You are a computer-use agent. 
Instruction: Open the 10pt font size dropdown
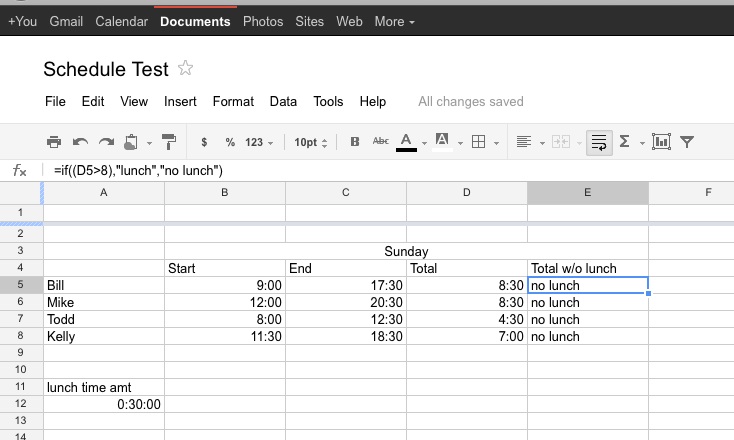coord(311,143)
